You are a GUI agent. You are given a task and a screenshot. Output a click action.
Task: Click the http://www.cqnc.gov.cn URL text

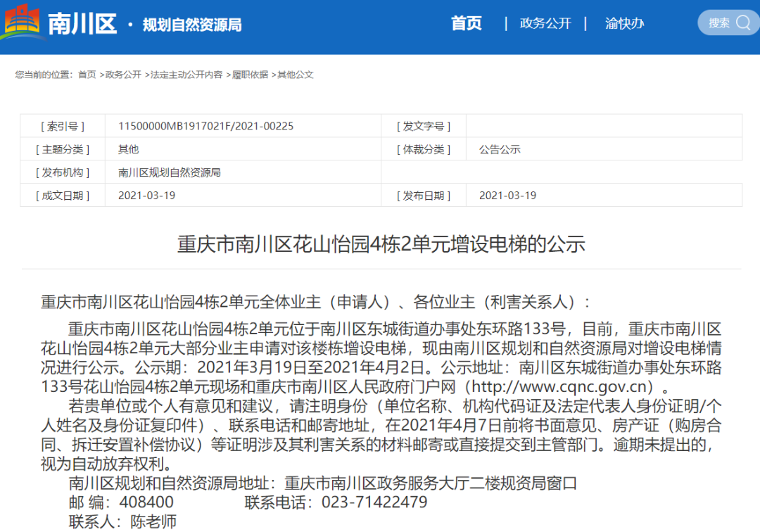pyautogui.click(x=559, y=386)
